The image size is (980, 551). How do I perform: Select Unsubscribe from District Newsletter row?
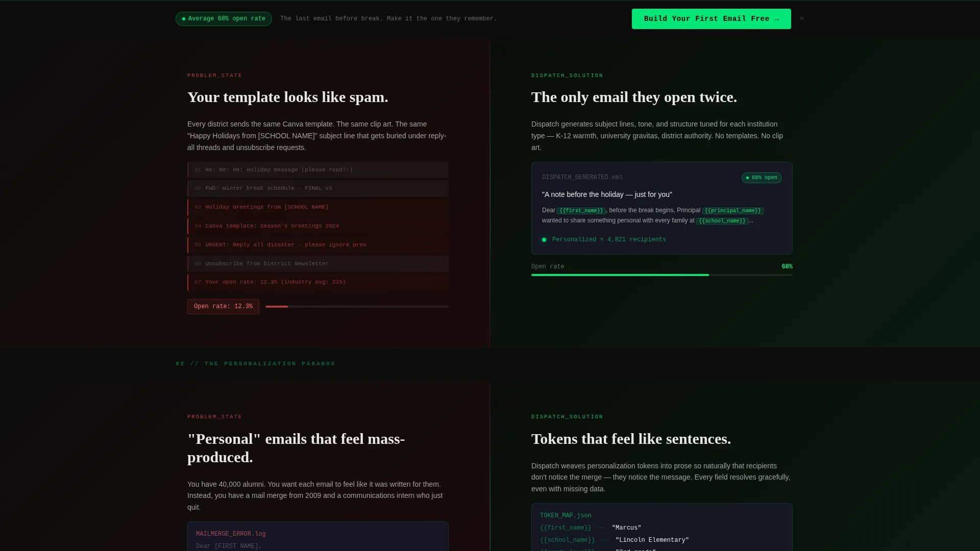click(x=318, y=264)
